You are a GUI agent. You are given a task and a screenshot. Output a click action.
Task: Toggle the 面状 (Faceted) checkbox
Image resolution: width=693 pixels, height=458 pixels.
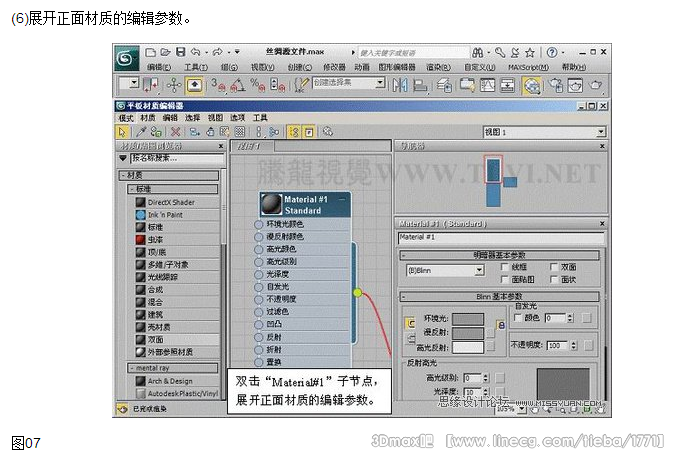(x=554, y=279)
